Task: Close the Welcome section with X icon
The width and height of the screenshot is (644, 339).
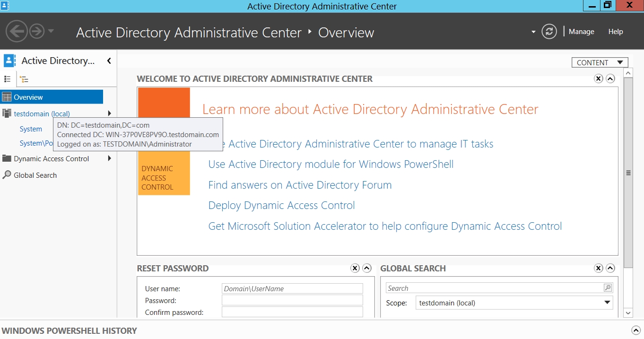Action: point(599,78)
